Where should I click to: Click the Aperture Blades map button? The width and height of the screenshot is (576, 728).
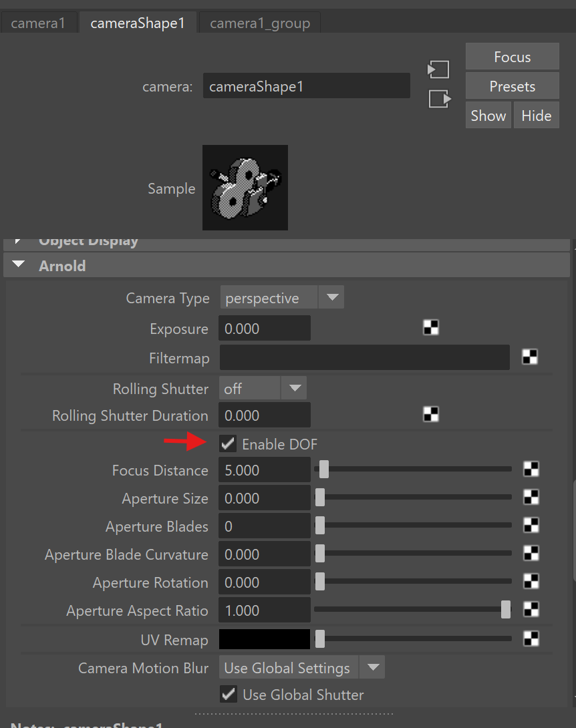point(531,526)
